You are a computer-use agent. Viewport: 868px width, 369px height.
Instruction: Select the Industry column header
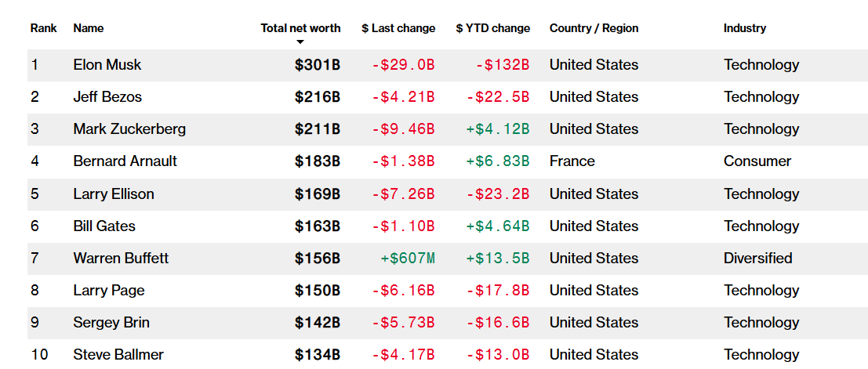(x=744, y=28)
